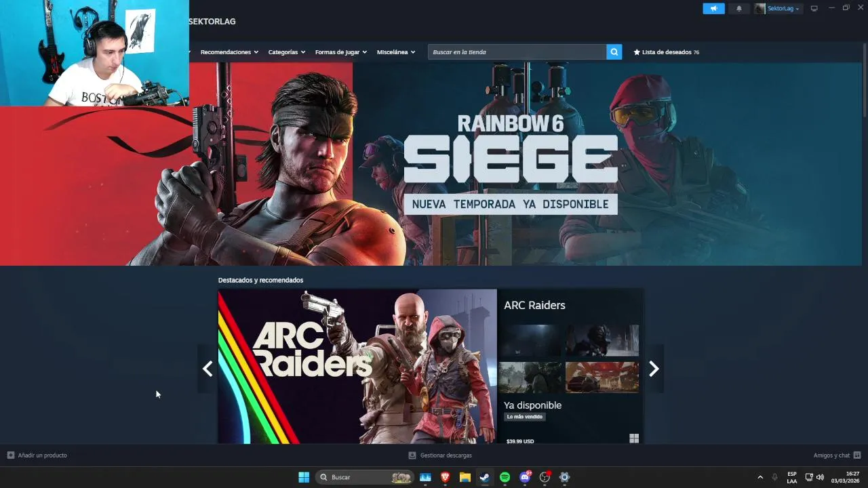The width and height of the screenshot is (868, 488).
Task: View third ARC Raiders screenshot thumbnail
Action: [530, 378]
